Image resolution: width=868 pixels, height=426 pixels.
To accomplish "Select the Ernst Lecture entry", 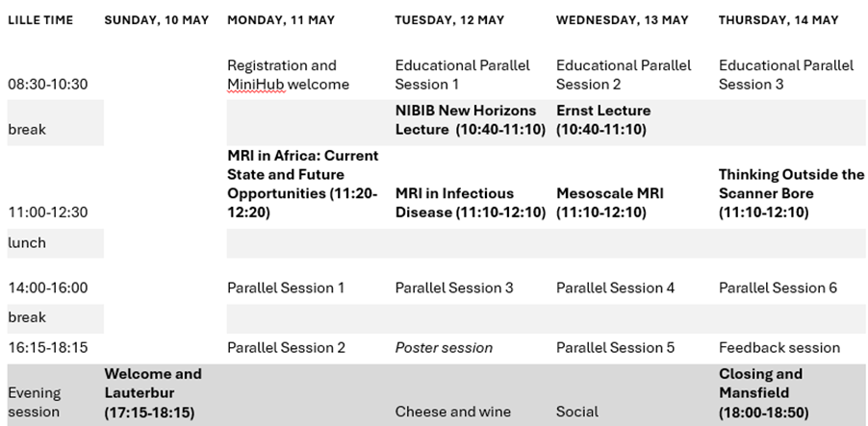I will coord(603,120).
